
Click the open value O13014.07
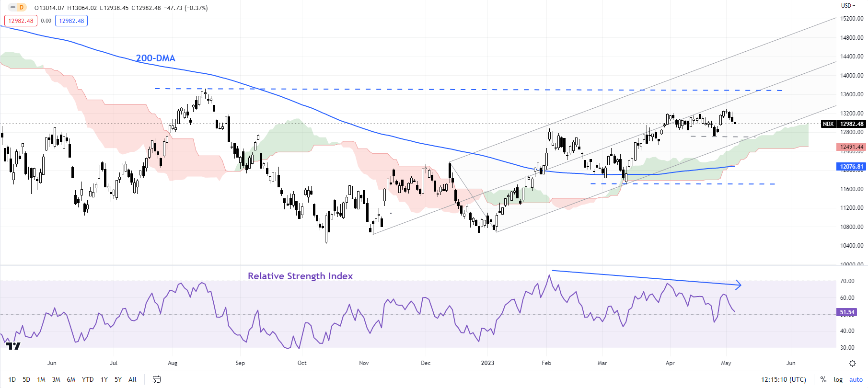(x=49, y=8)
